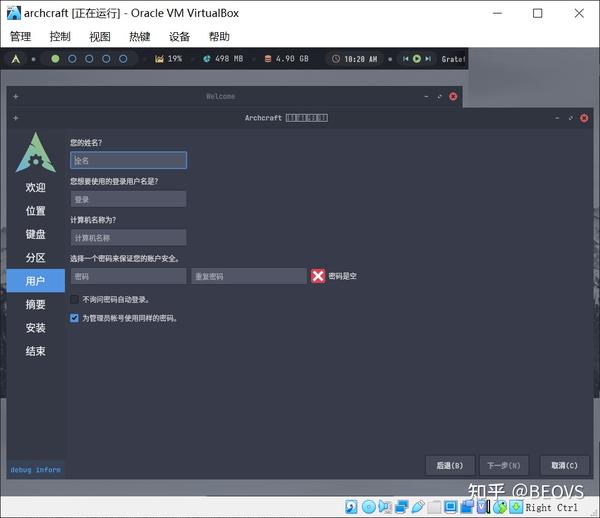Select the 位置 step in sidebar
The width and height of the screenshot is (600, 518).
click(x=36, y=210)
